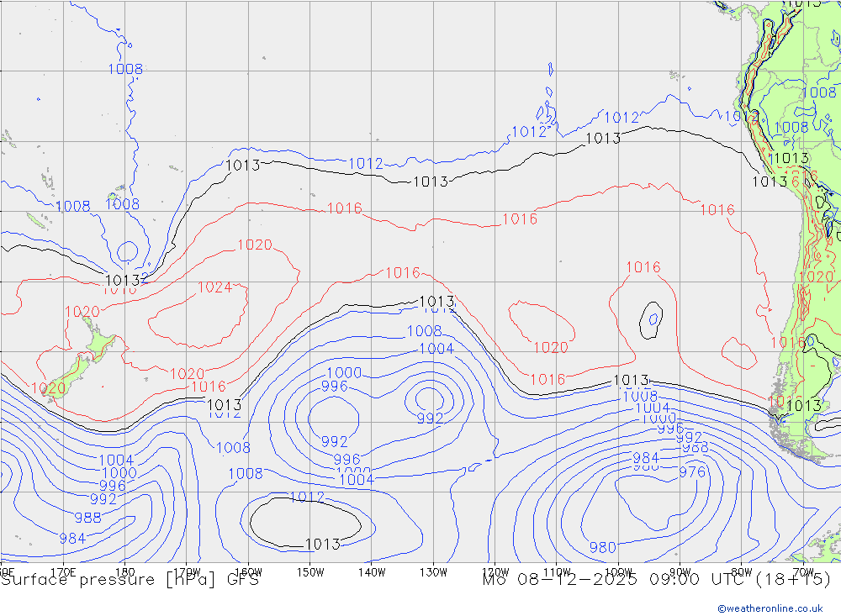
Task: Click the 70W longitude label
Action: [x=803, y=572]
